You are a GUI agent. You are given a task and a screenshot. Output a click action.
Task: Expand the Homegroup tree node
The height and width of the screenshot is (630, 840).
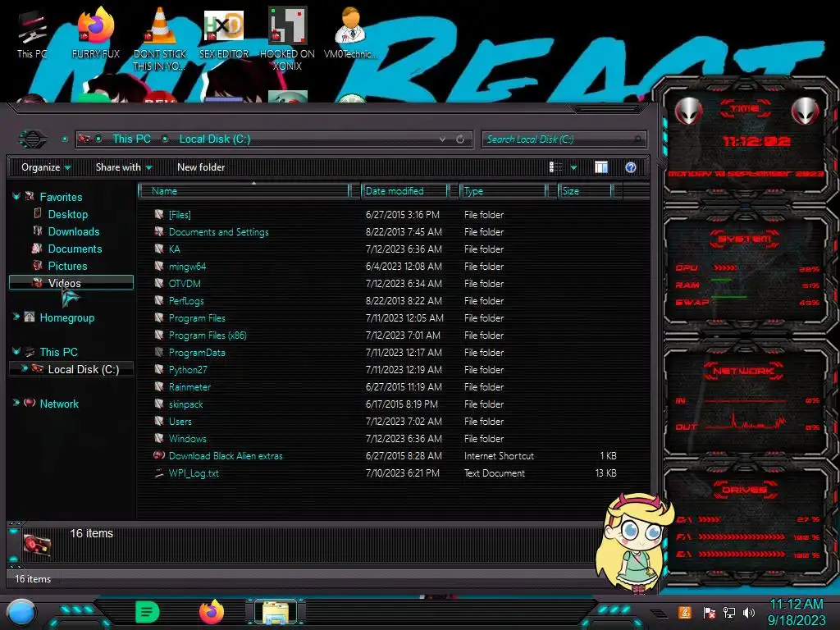tap(16, 317)
